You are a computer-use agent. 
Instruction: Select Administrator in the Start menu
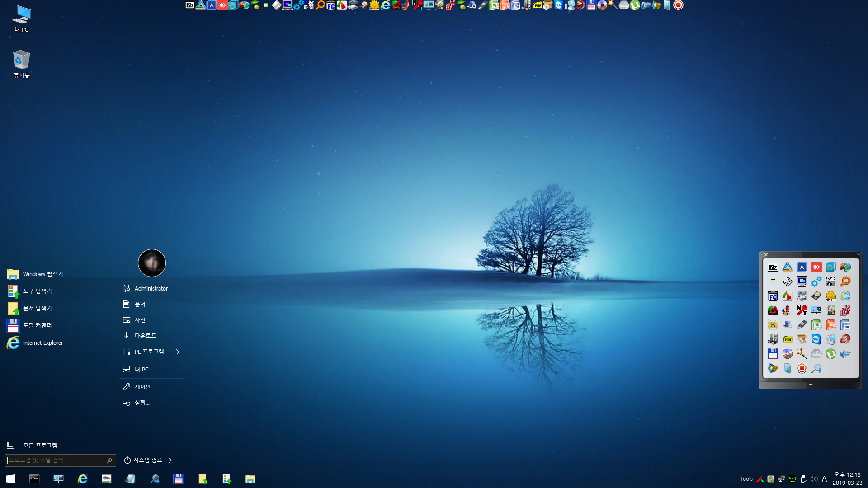151,288
